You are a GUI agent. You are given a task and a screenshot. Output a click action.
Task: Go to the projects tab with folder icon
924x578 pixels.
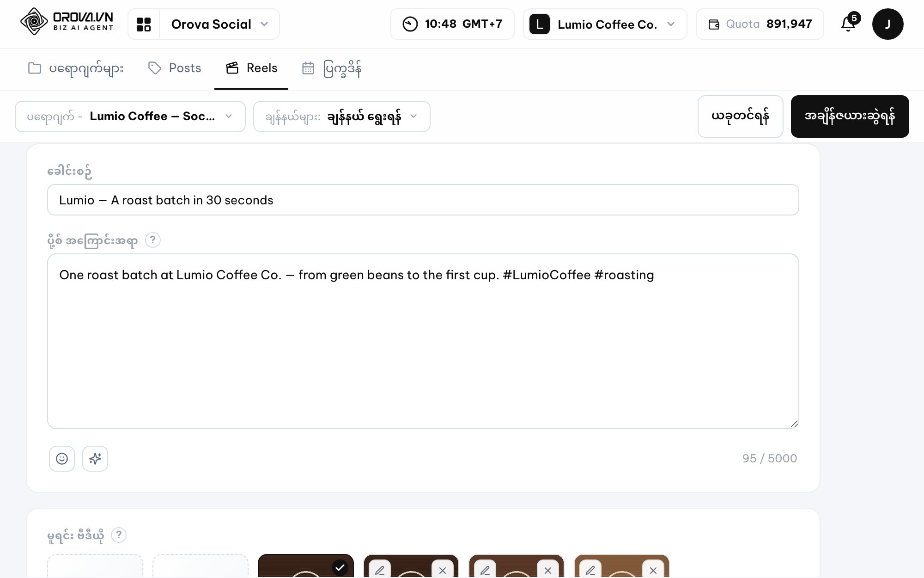tap(76, 68)
